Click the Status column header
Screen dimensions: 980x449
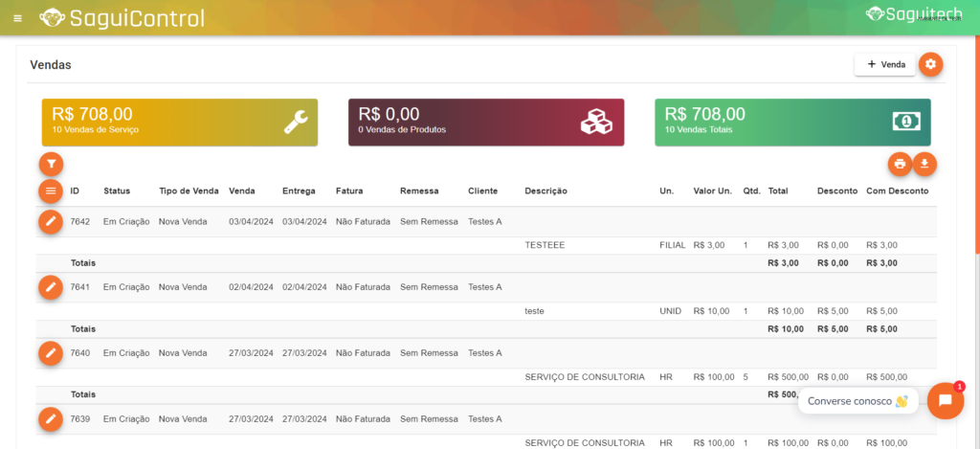[117, 191]
